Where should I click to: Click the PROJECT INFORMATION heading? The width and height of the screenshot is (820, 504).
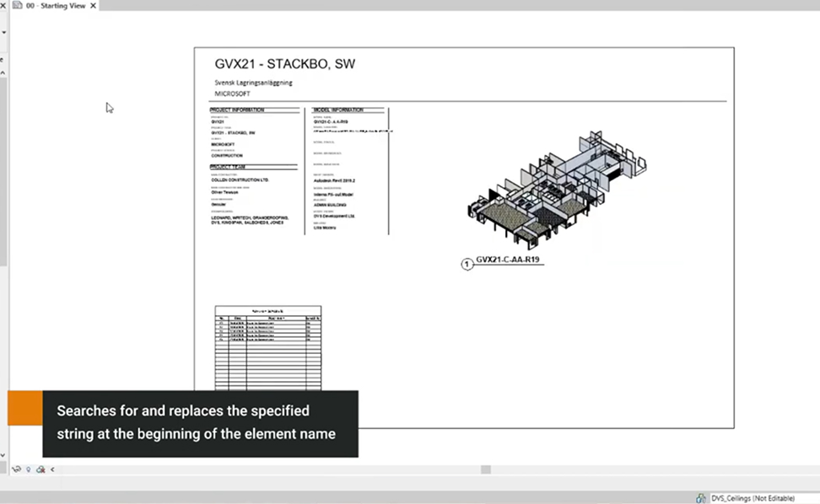[237, 110]
